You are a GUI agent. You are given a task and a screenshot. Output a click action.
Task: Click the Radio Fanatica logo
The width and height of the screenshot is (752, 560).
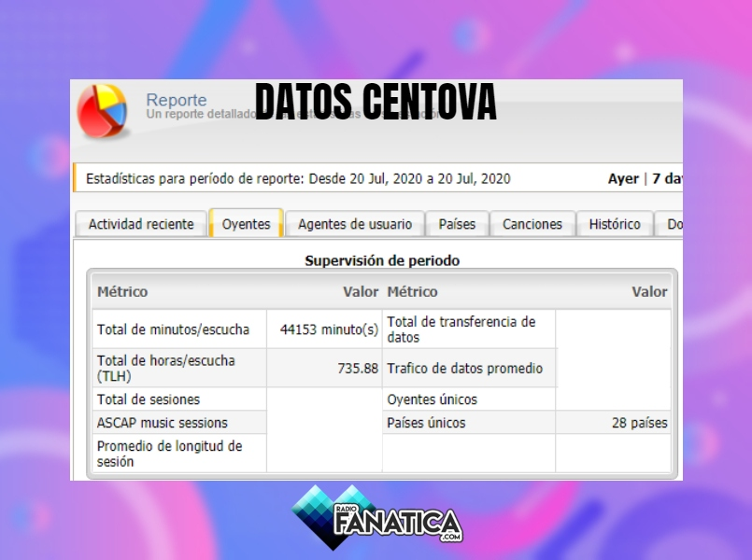point(376,517)
